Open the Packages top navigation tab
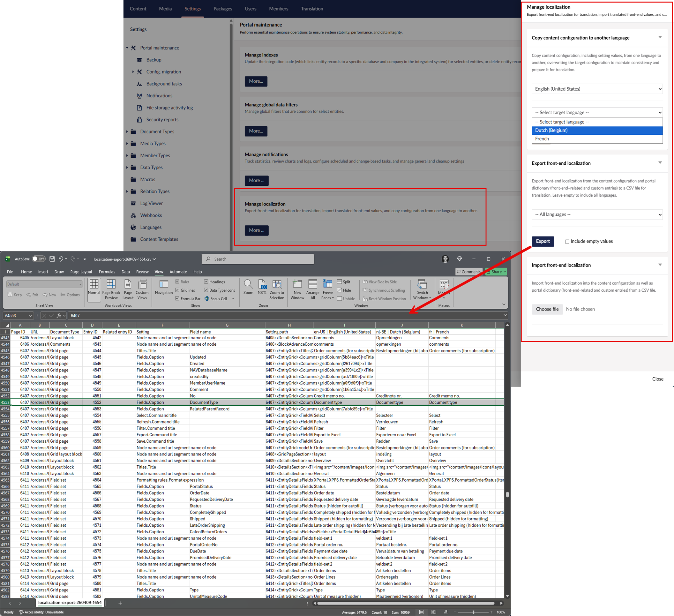Screen dimensions: 674x616 coord(222,9)
